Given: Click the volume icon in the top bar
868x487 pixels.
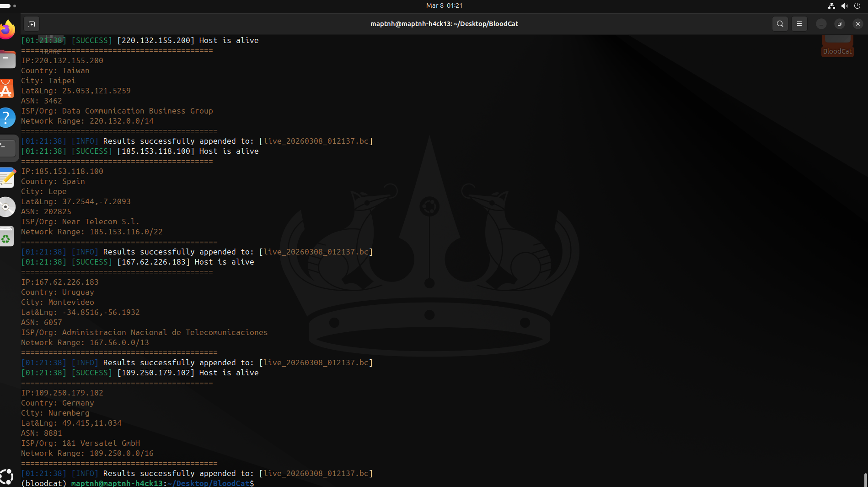Looking at the screenshot, I should click(x=844, y=5).
